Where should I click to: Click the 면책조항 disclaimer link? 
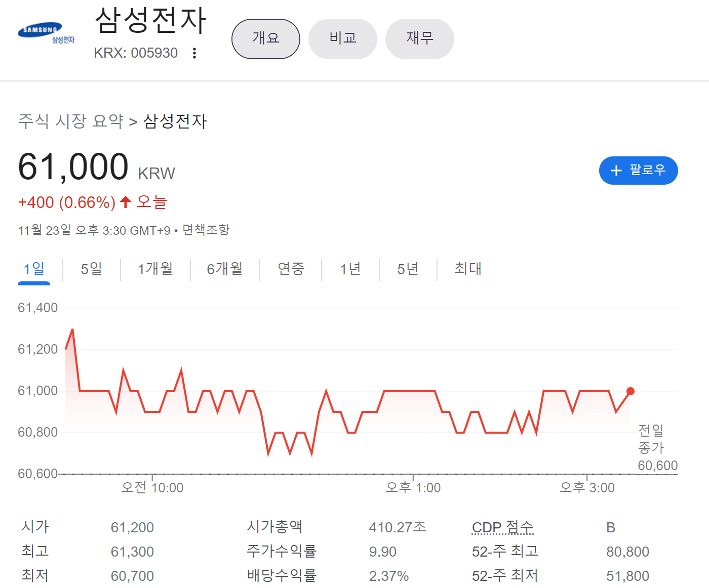coord(206,230)
